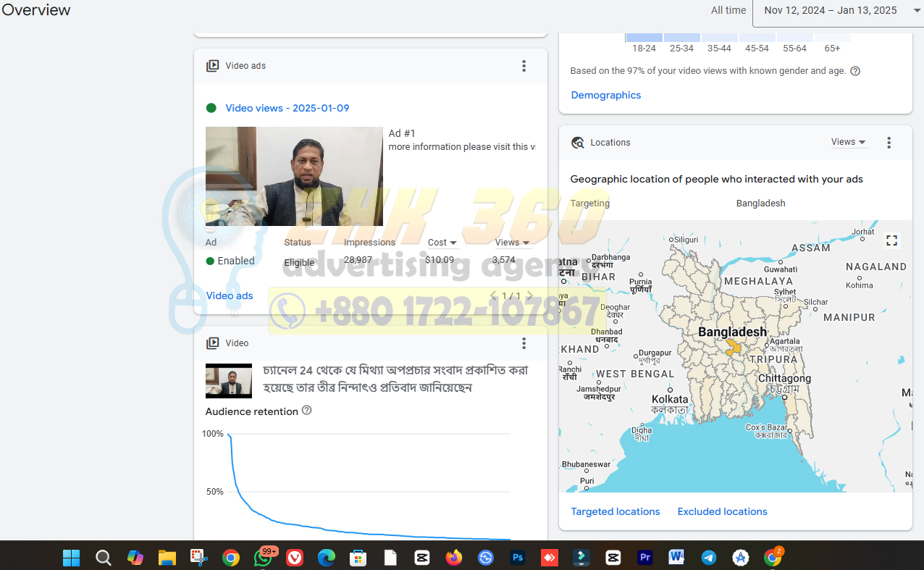This screenshot has width=924, height=570.
Task: Click the Ad #1 video preview thumbnail
Action: coord(294,177)
